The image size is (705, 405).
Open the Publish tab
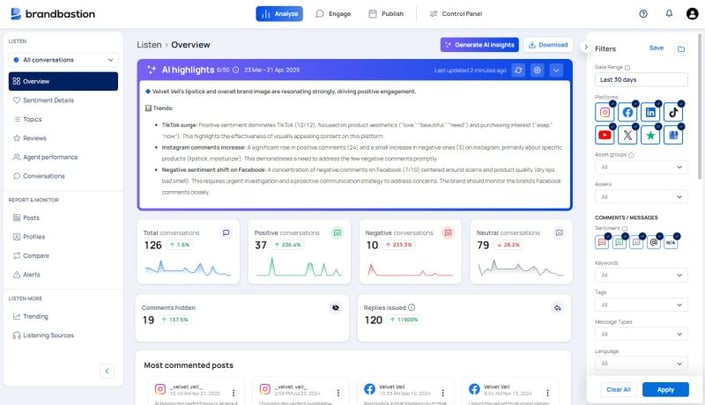(386, 14)
